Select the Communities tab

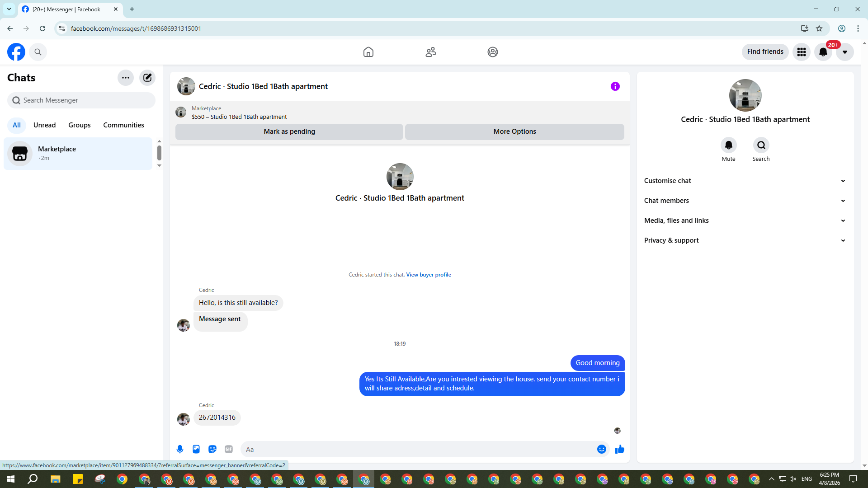tap(123, 125)
